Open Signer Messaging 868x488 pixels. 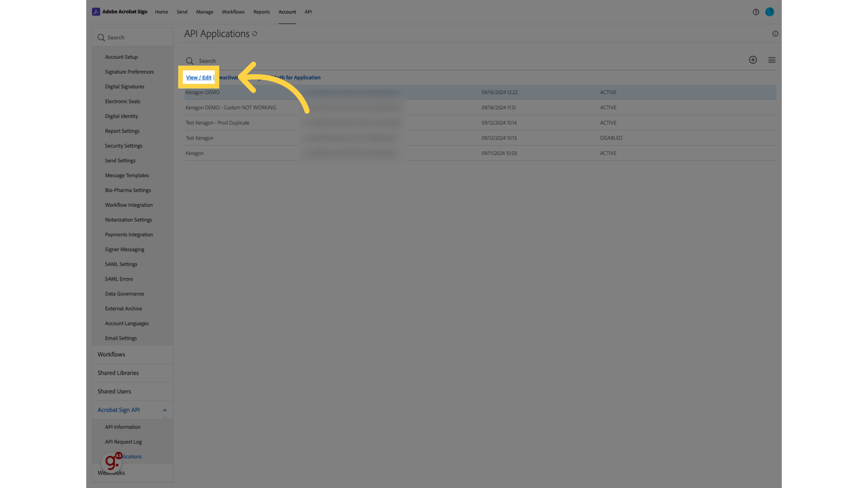(x=125, y=249)
